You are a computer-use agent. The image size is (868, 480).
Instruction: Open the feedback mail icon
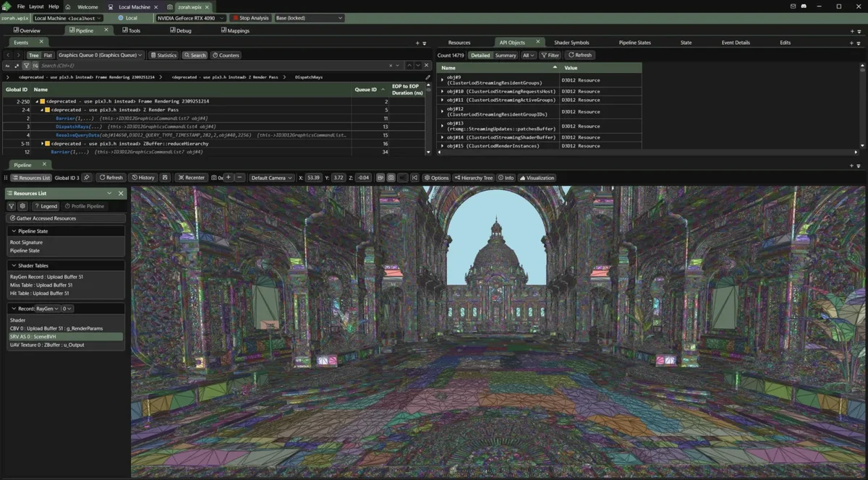792,7
